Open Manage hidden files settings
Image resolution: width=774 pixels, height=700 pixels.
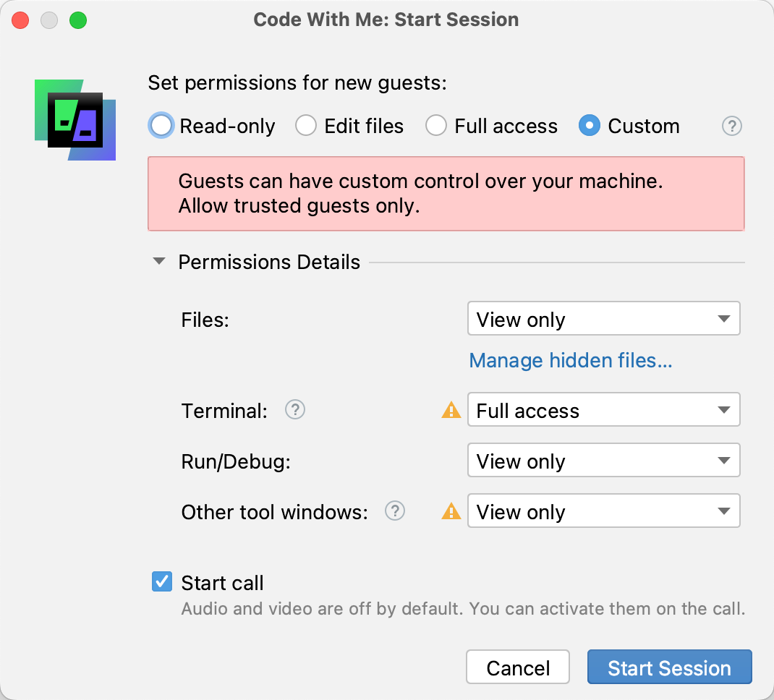point(570,360)
